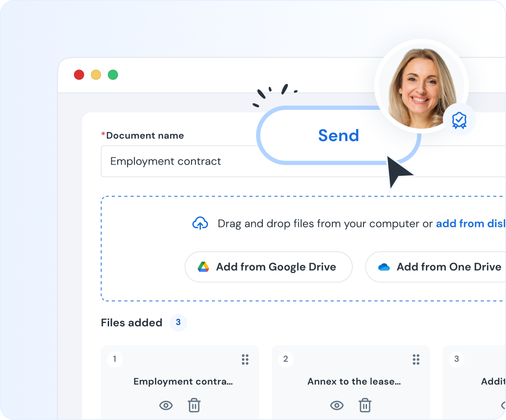Click the number 1 file order badge
Viewport: 506px width, 420px height.
(115, 359)
